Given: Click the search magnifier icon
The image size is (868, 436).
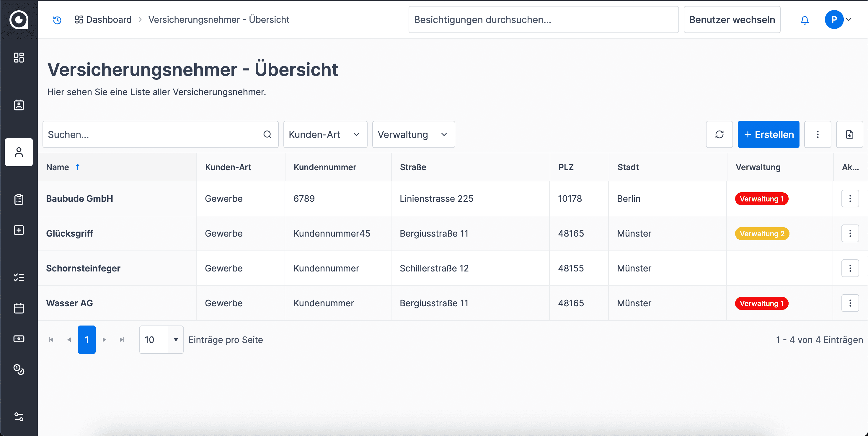Looking at the screenshot, I should [x=267, y=134].
